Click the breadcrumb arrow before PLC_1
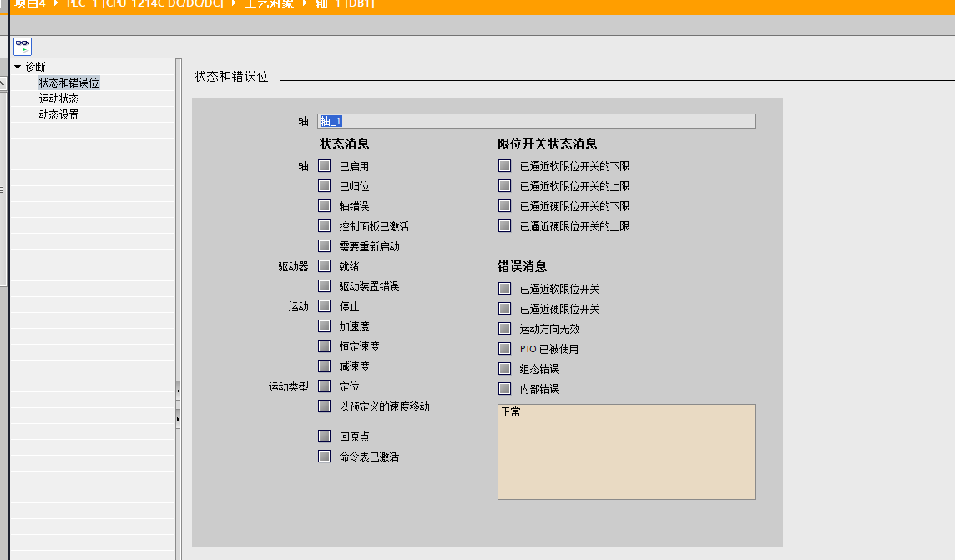Image resolution: width=955 pixels, height=560 pixels. point(56,3)
